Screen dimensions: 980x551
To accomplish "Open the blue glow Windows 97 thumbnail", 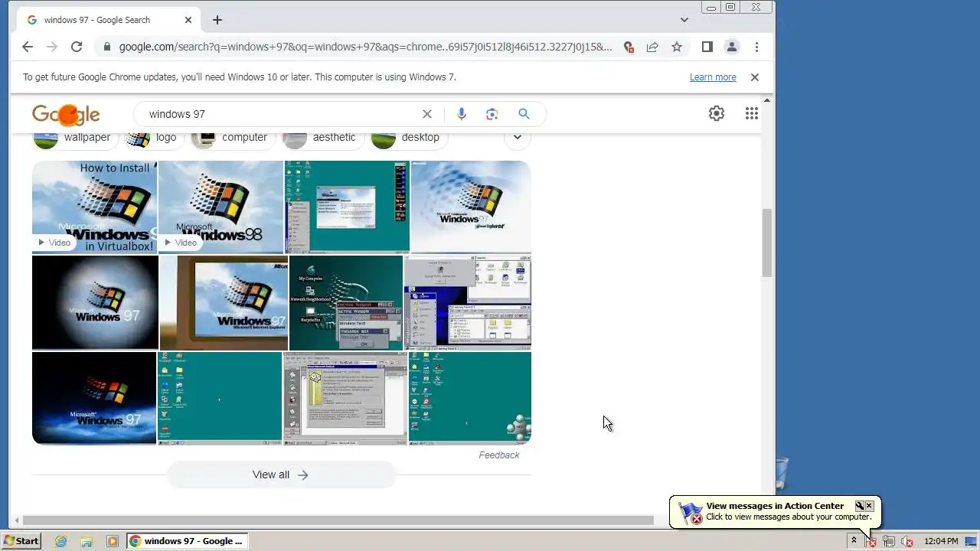I will coord(94,398).
